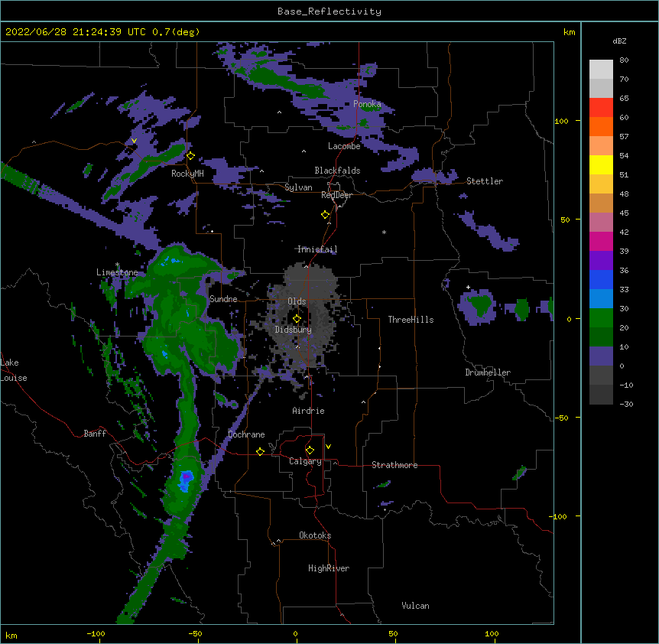Viewport: 659px width, 644px height.
Task: Select the Cochrane label
Action: pyautogui.click(x=246, y=434)
